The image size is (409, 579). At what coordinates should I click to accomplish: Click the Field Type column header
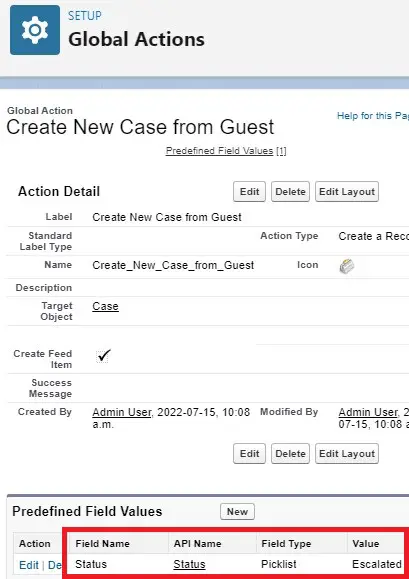[x=286, y=544]
